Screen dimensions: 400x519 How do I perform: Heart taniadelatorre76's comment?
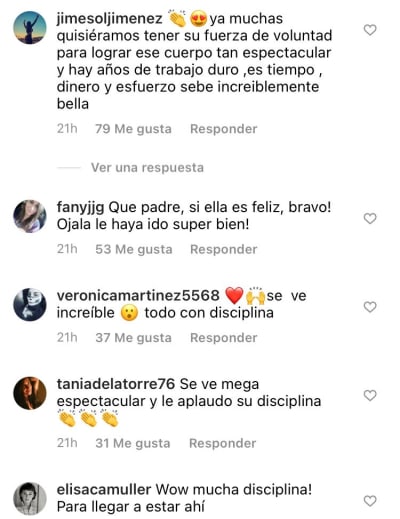tap(370, 396)
